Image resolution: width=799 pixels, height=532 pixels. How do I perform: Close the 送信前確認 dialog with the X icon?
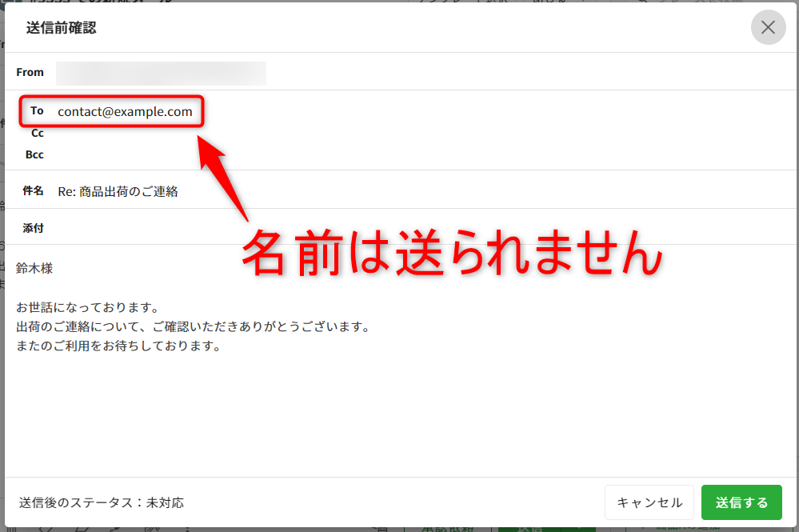pos(768,28)
